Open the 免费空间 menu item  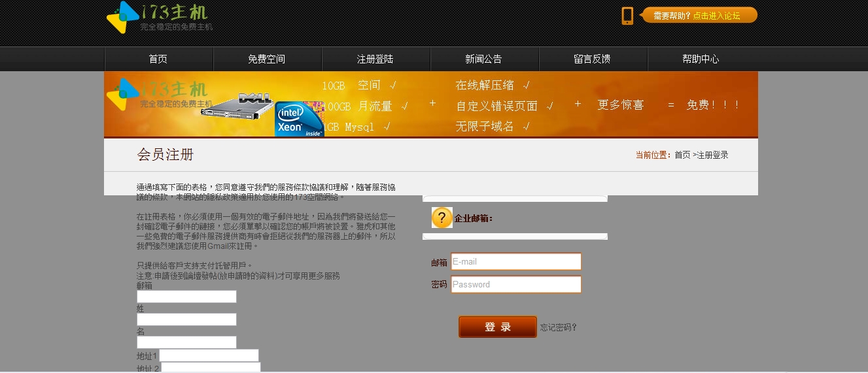(267, 59)
